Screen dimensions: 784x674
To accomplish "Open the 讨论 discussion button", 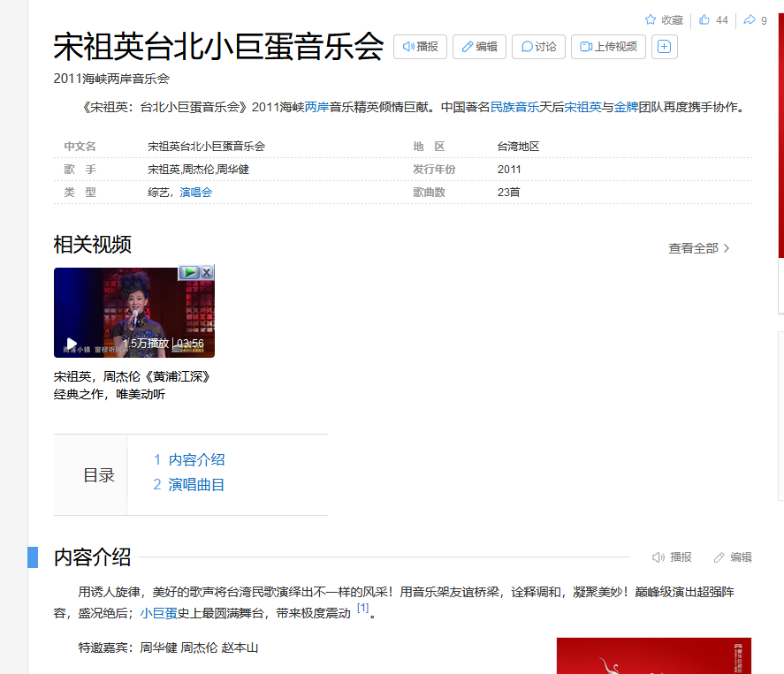I will [x=538, y=47].
